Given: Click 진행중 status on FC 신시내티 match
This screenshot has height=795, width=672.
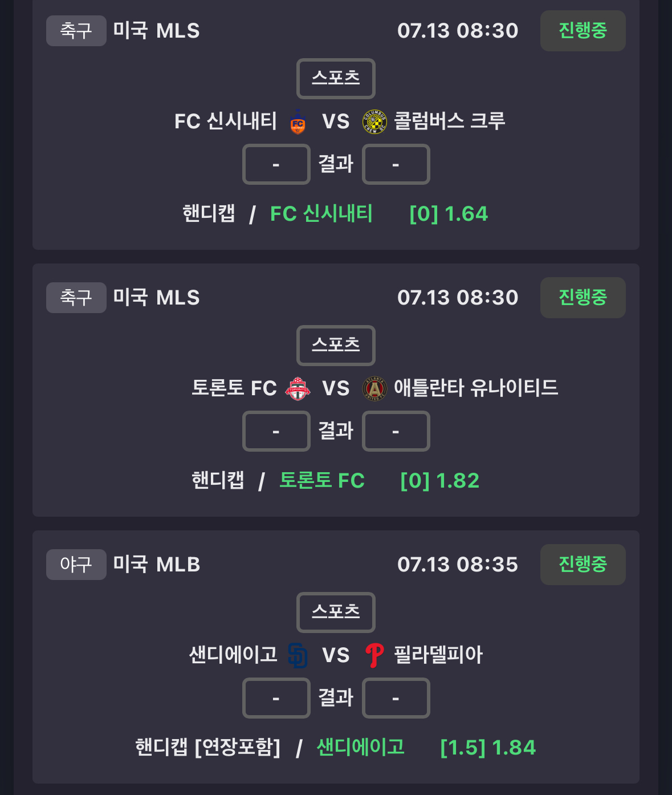Looking at the screenshot, I should [583, 31].
